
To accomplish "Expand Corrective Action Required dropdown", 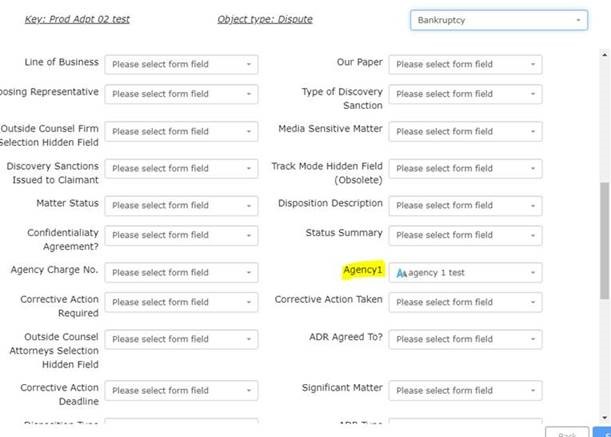I will pos(182,302).
